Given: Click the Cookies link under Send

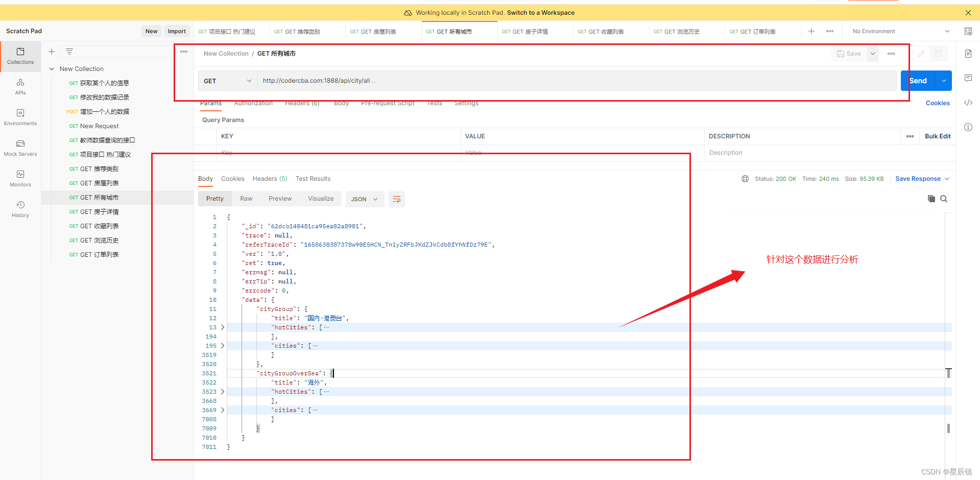Looking at the screenshot, I should pyautogui.click(x=938, y=103).
